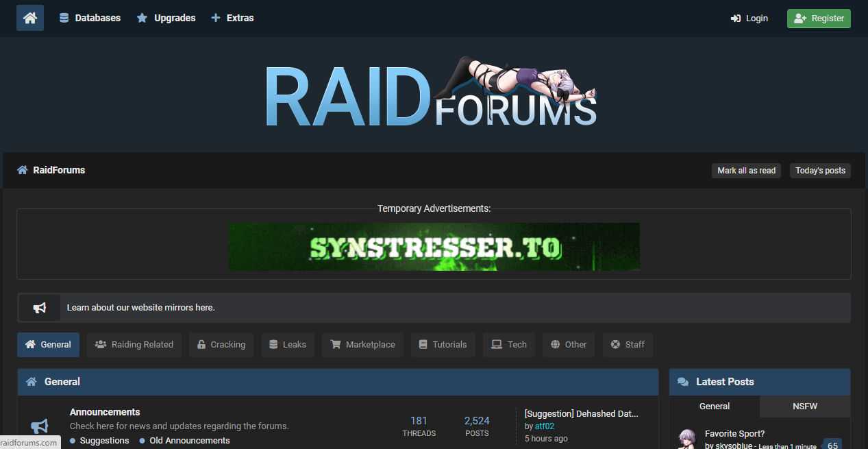Select the General tab in Latest Posts
868x449 pixels.
715,406
